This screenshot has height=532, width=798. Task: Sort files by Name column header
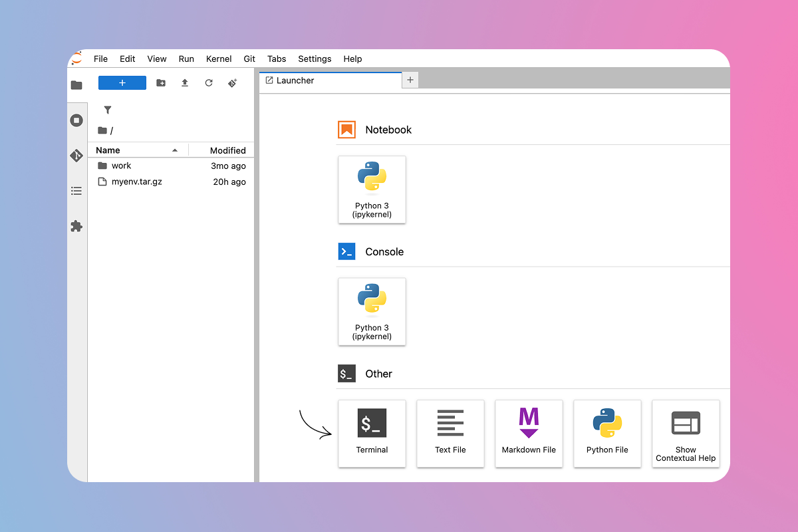(138, 150)
